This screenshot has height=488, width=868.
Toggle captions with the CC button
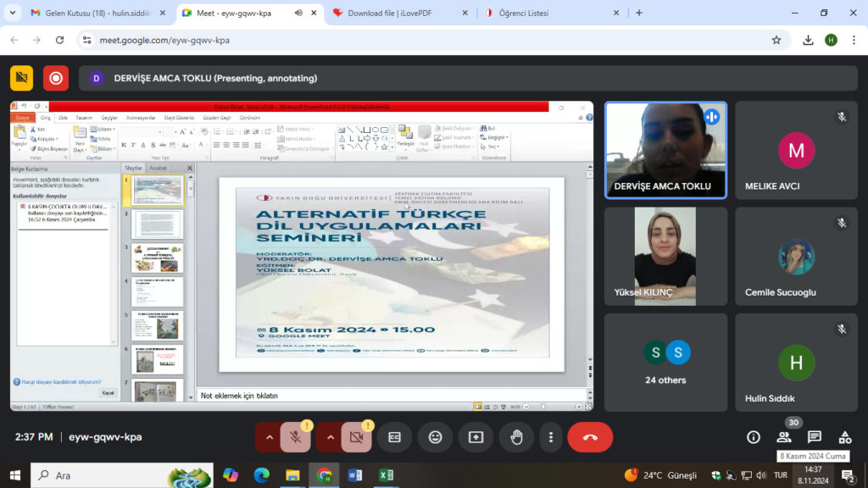(394, 437)
